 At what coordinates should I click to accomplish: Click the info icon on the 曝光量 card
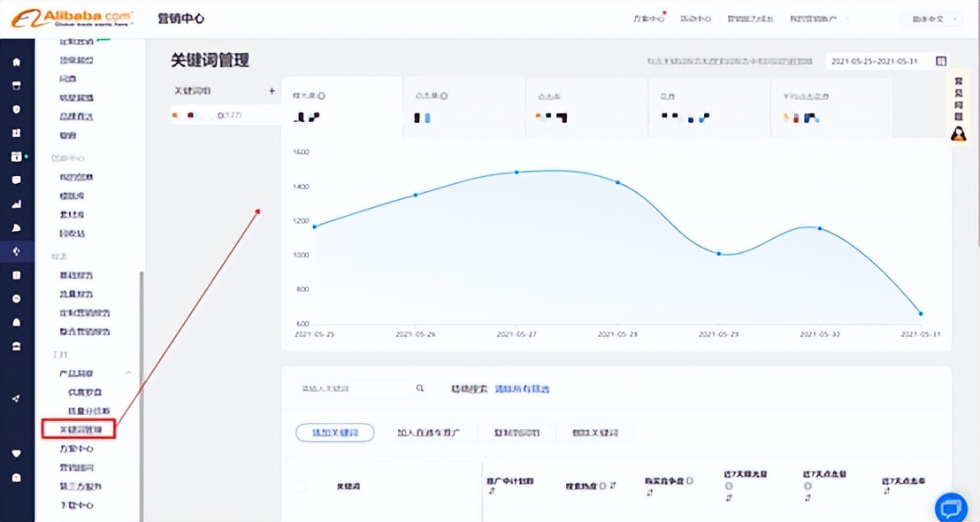[x=322, y=96]
